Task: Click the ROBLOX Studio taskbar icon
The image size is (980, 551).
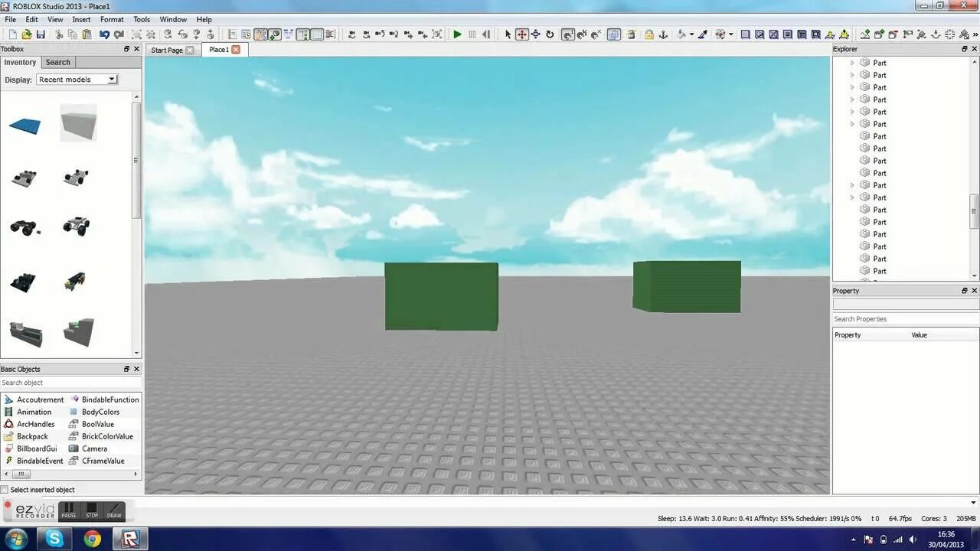Action: (x=131, y=539)
